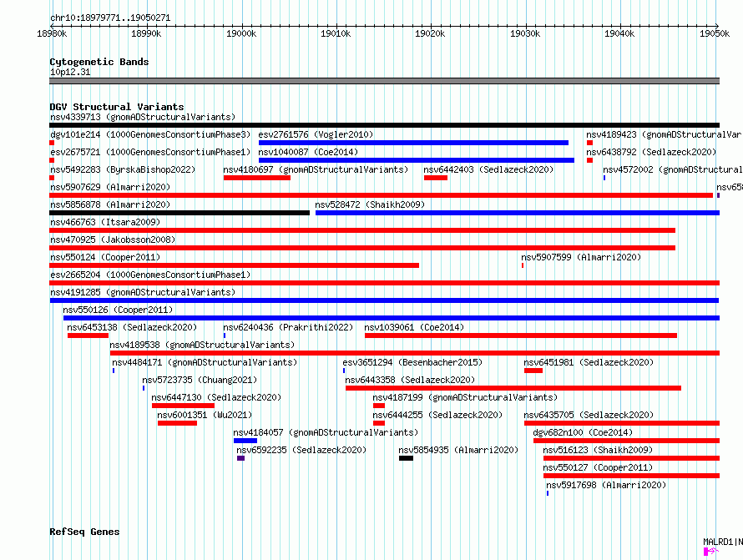Open the esv3651294 (Besenbacher2015) label
This screenshot has height=560, width=743.
(412, 362)
